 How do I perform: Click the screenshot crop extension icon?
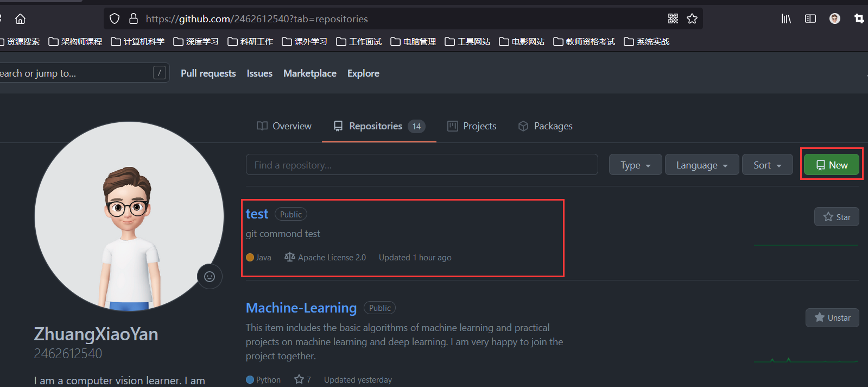pyautogui.click(x=859, y=19)
